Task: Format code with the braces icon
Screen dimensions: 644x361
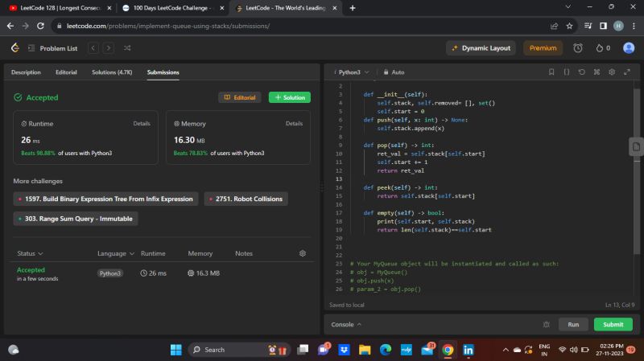Action: tap(567, 72)
